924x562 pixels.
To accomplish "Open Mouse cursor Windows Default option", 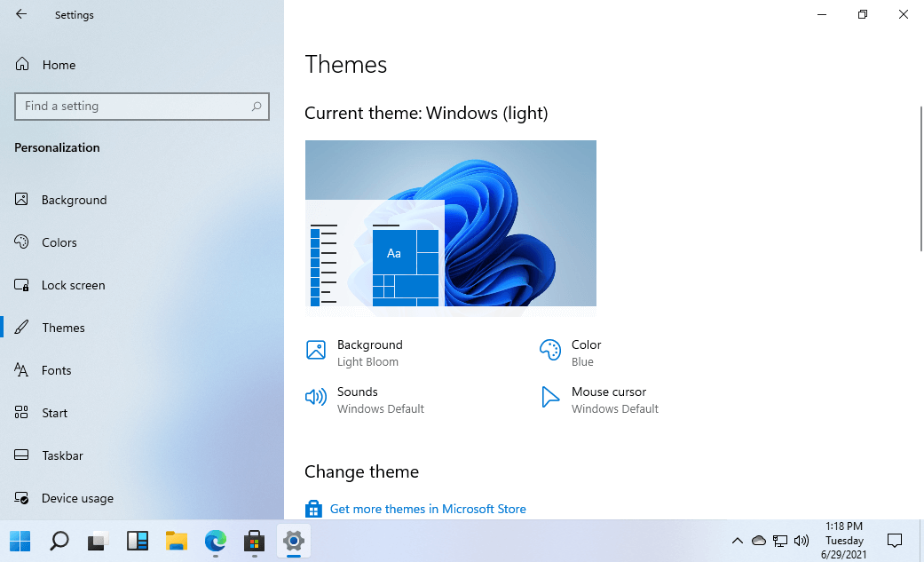I will 599,400.
